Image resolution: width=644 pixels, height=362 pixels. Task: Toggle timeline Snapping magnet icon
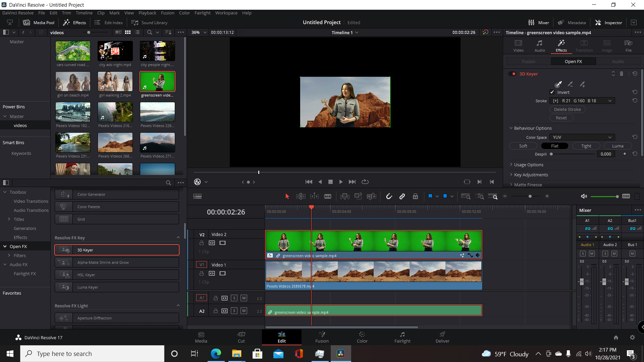click(389, 196)
